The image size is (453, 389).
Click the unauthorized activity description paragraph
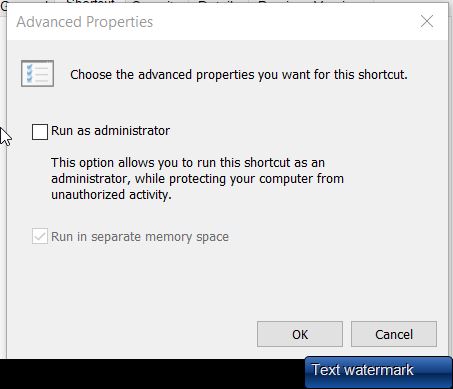[197, 179]
